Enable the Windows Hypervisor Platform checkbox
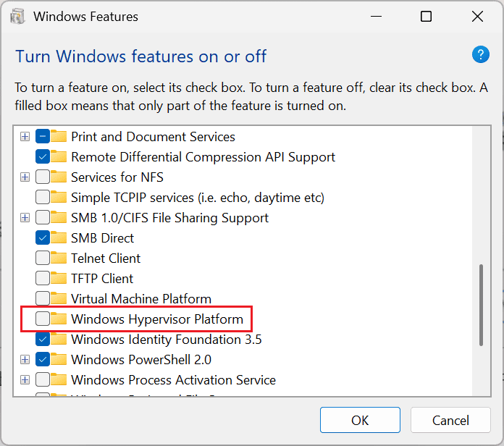Viewport: 504px width, 446px height. (43, 319)
